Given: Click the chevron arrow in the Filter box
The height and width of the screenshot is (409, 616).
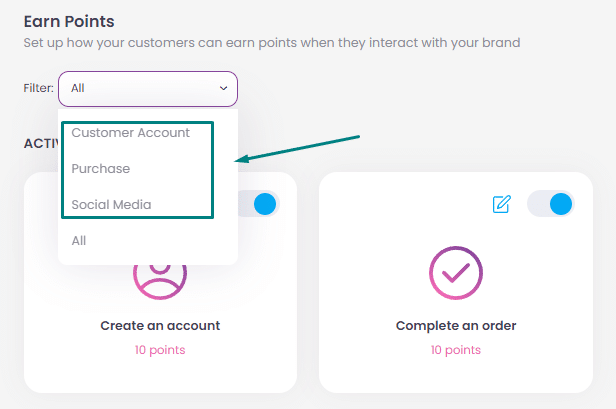Looking at the screenshot, I should [x=224, y=88].
